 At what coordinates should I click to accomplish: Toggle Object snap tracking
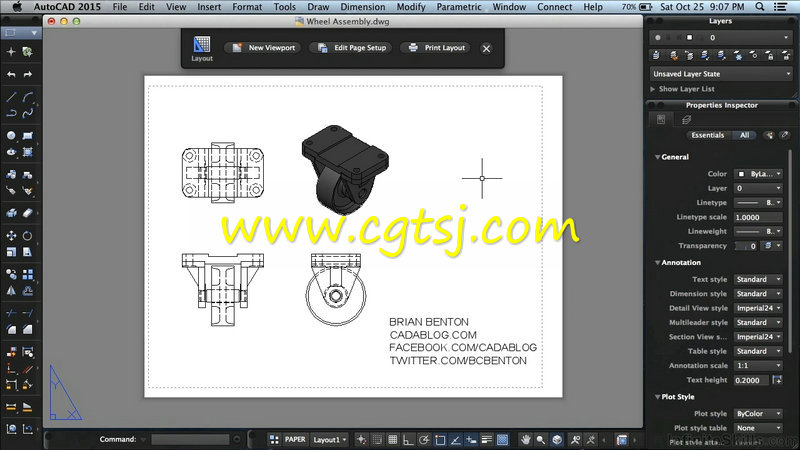pyautogui.click(x=456, y=439)
